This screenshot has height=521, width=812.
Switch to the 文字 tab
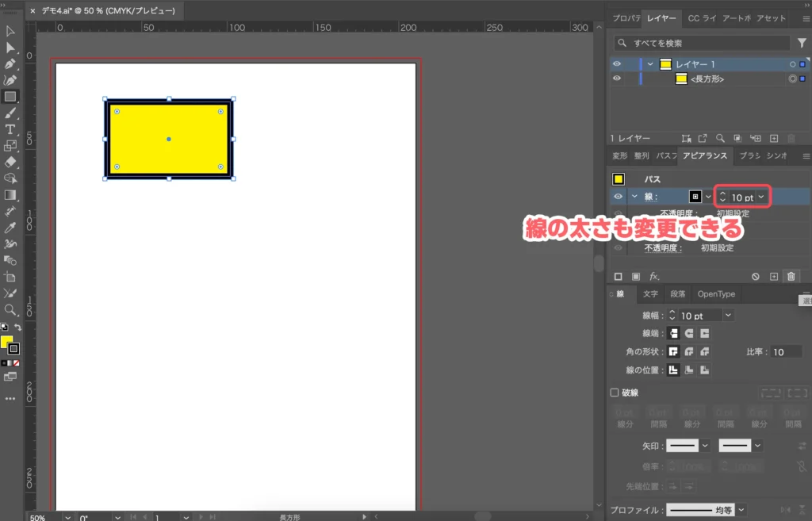650,294
